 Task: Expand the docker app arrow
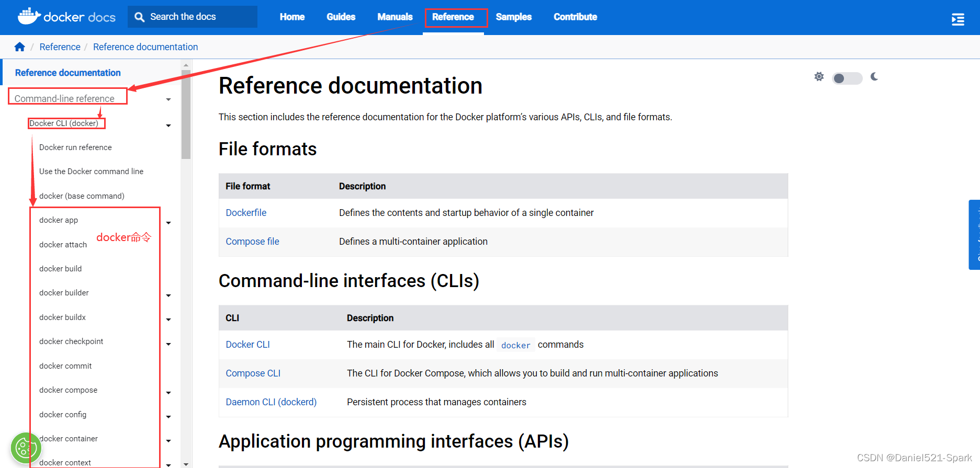point(168,223)
